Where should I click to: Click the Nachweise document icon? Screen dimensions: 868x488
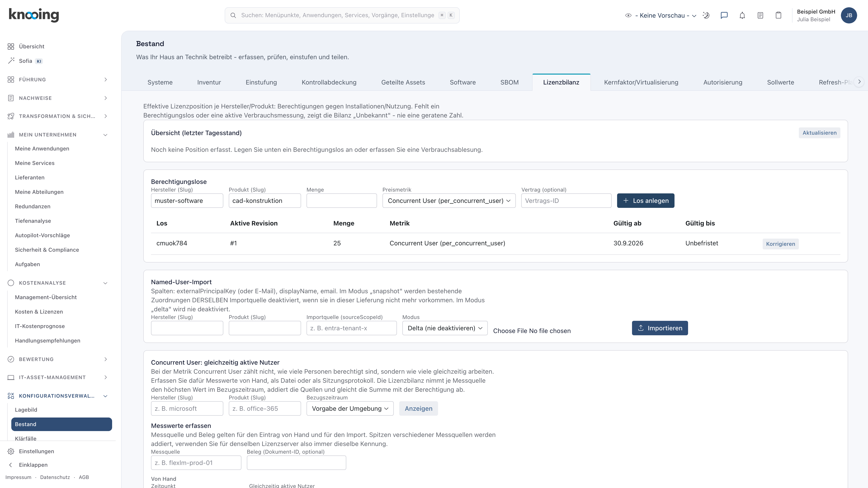11,98
